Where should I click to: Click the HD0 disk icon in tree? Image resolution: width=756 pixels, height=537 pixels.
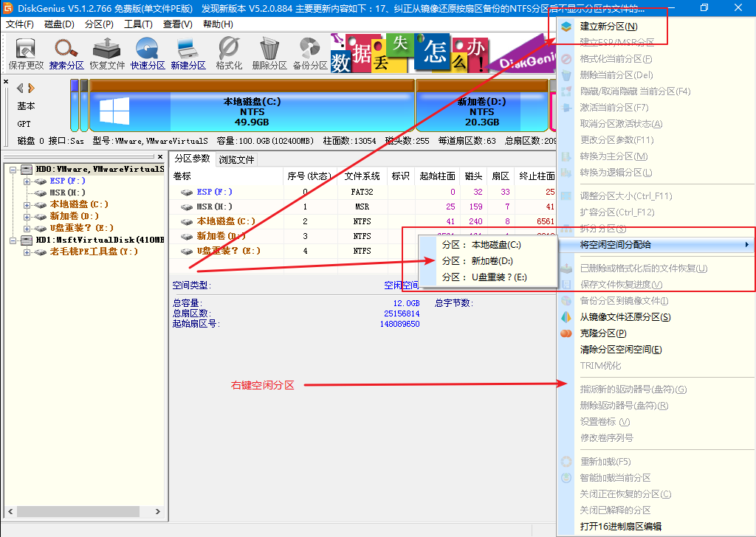27,169
